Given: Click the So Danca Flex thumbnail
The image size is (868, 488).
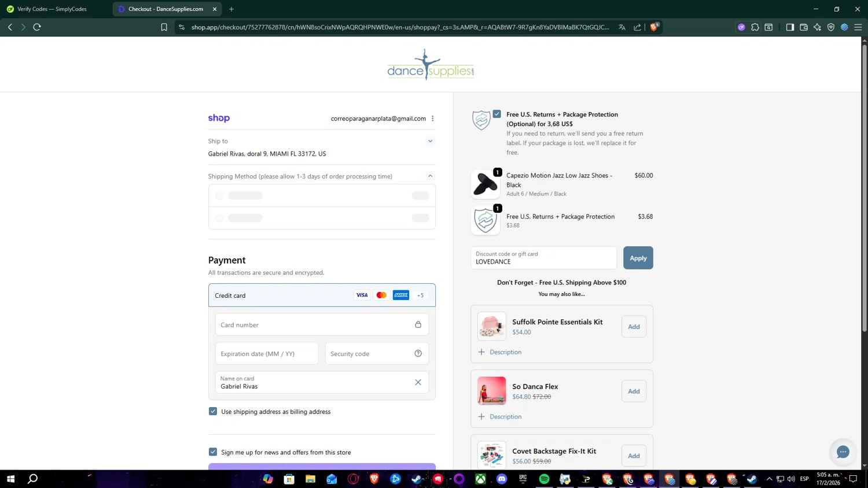Looking at the screenshot, I should [492, 391].
